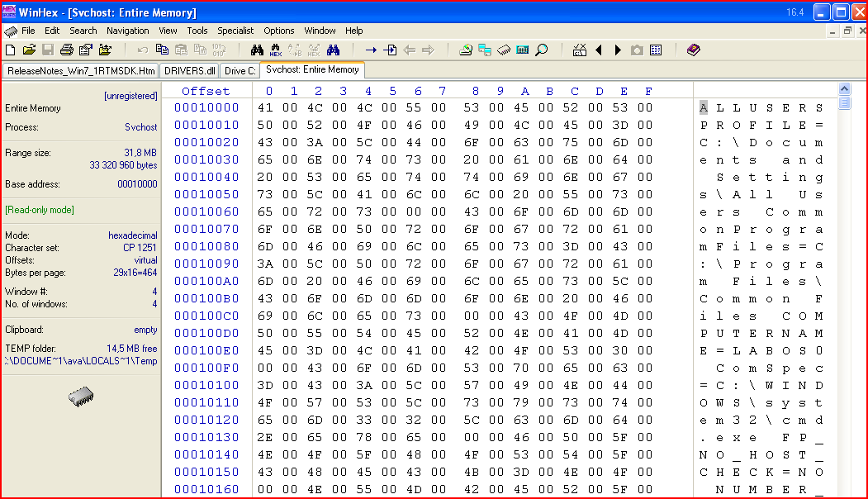Click offset 00010100 row label
Image resolution: width=868 pixels, height=499 pixels.
(x=206, y=386)
